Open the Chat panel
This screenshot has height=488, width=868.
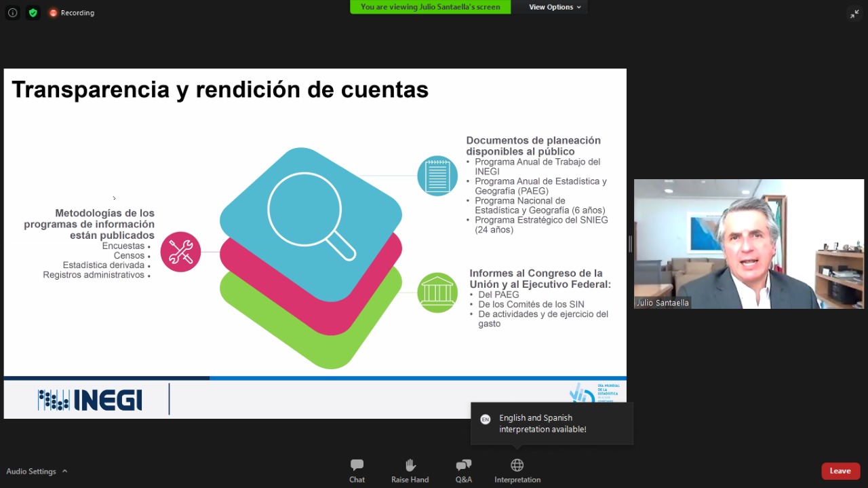[357, 470]
